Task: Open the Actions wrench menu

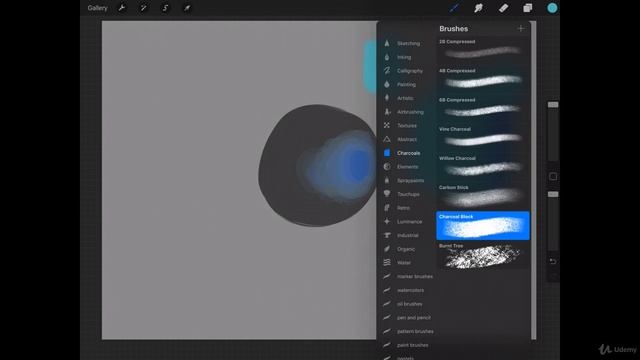Action: coord(122,8)
